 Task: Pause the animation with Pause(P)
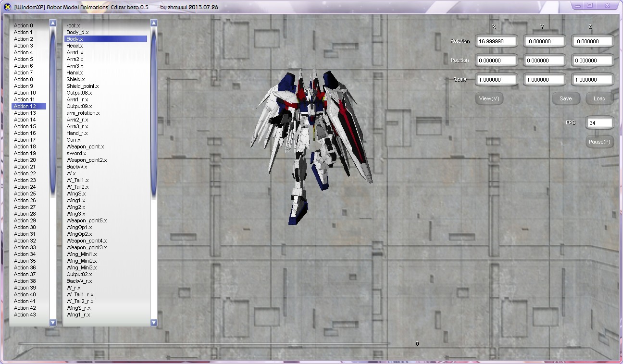click(x=599, y=142)
